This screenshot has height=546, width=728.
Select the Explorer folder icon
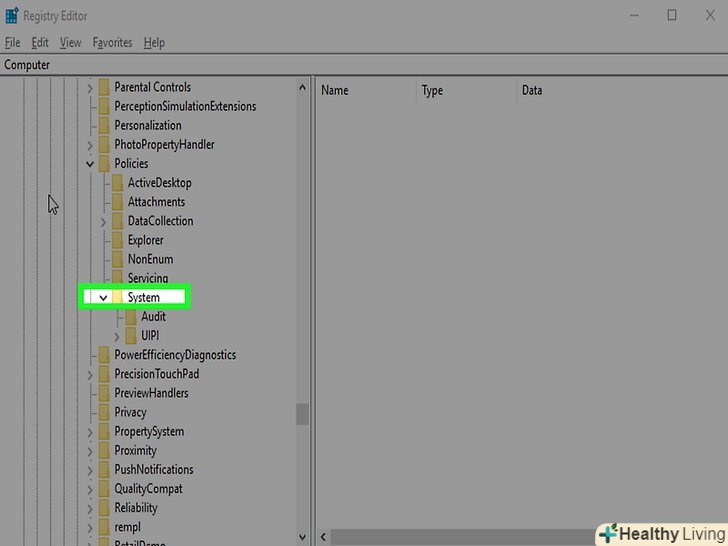(118, 240)
